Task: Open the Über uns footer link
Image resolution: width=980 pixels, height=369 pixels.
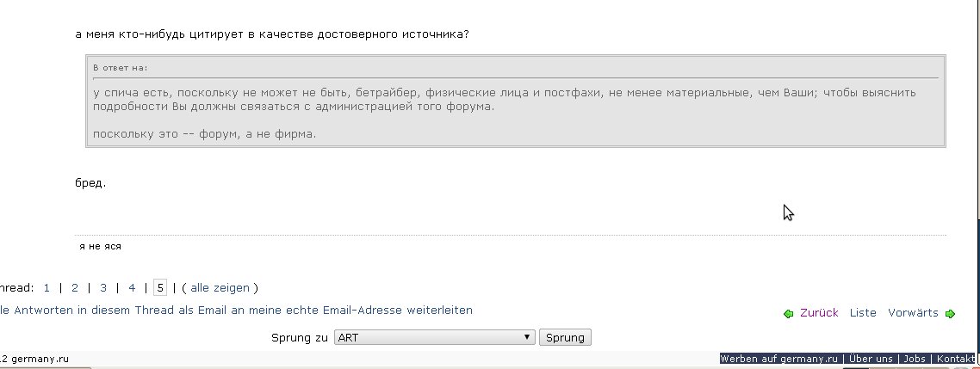Action: [x=871, y=359]
